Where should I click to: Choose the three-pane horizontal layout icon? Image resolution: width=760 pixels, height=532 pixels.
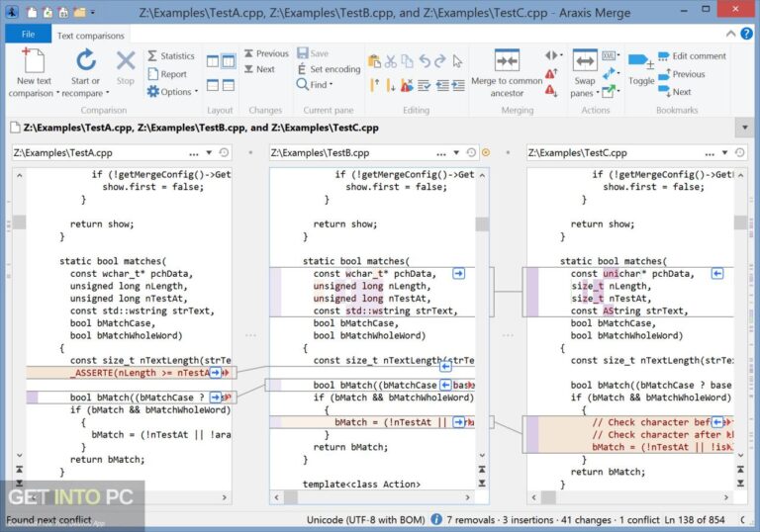pyautogui.click(x=229, y=85)
